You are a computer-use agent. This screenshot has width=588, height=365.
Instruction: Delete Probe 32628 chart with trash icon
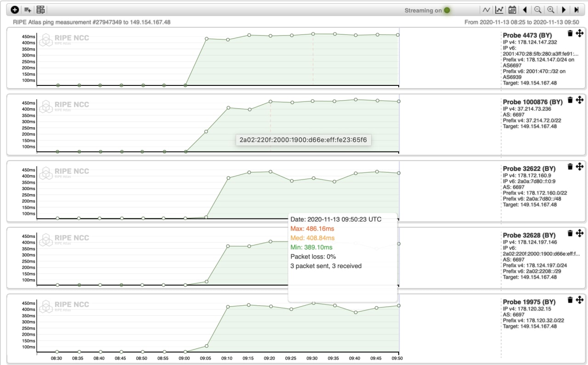pyautogui.click(x=570, y=233)
